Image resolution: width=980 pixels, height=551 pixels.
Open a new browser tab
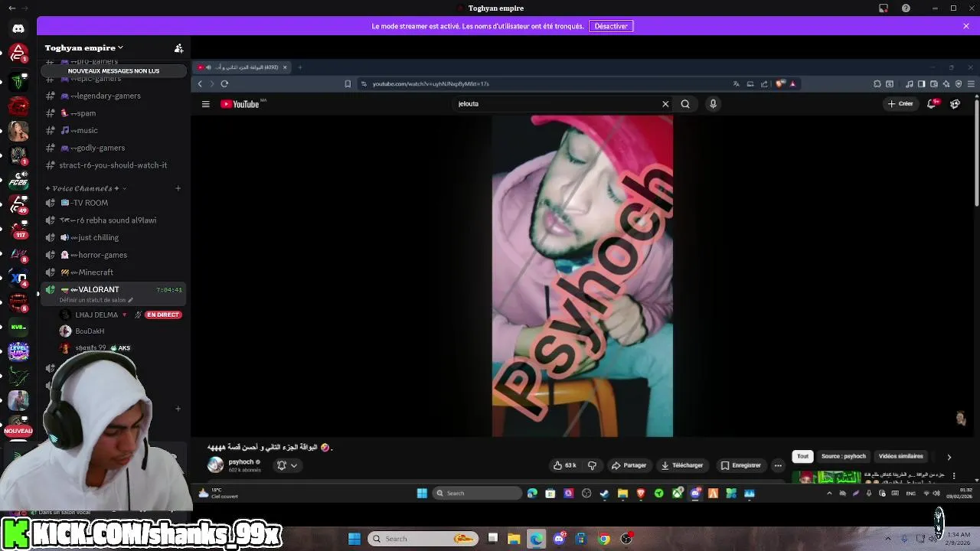coord(299,67)
